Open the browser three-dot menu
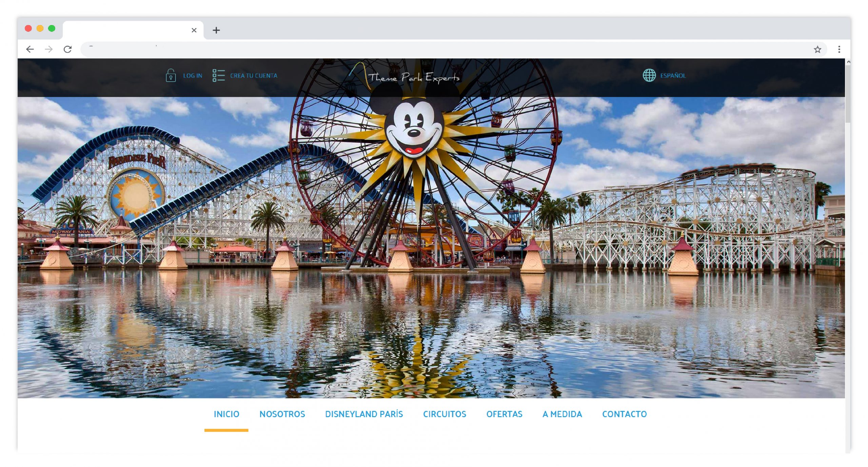 pyautogui.click(x=839, y=49)
